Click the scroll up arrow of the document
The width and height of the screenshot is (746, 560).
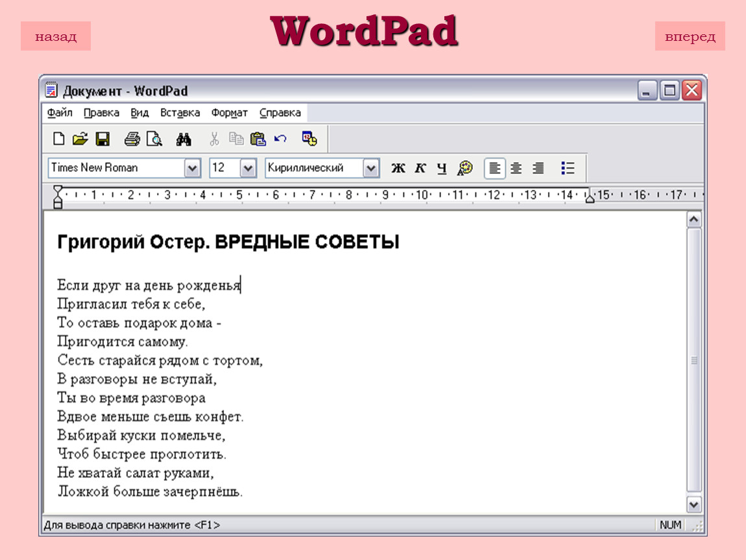[693, 219]
